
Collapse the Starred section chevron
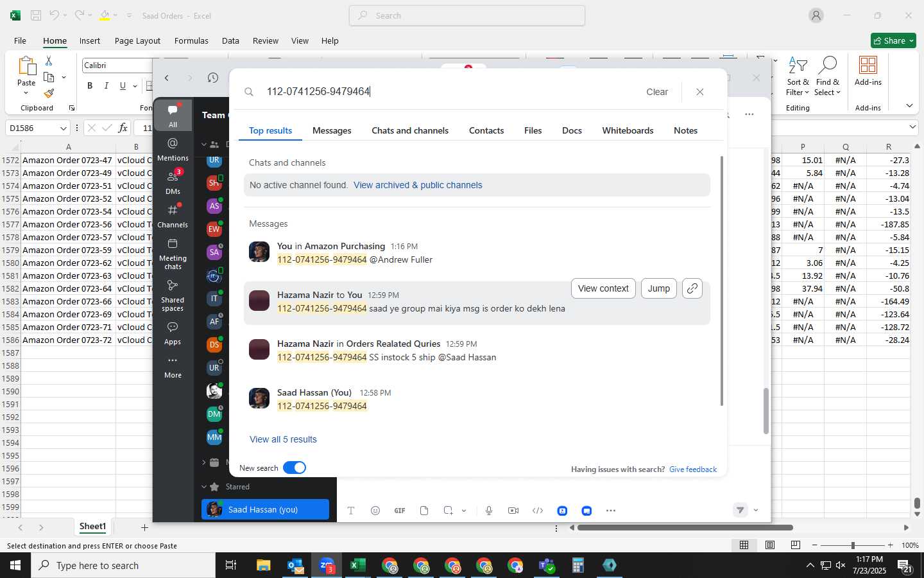(x=204, y=487)
